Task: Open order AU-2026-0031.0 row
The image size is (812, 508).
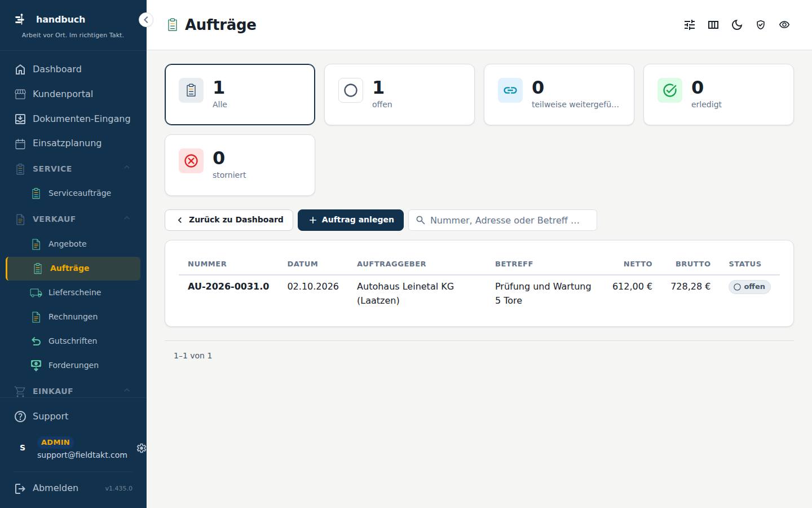Action: click(479, 294)
